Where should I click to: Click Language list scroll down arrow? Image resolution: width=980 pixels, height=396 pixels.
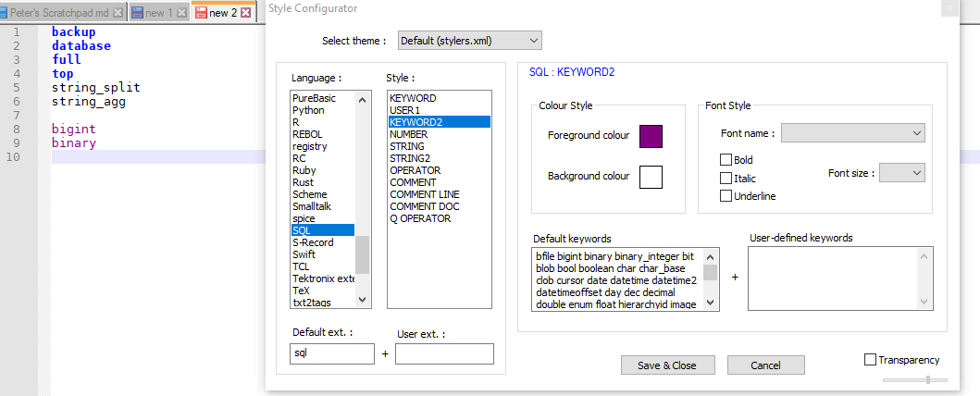click(363, 301)
